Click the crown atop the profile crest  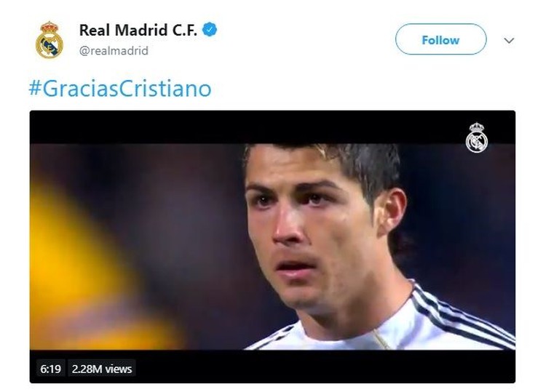pyautogui.click(x=49, y=27)
